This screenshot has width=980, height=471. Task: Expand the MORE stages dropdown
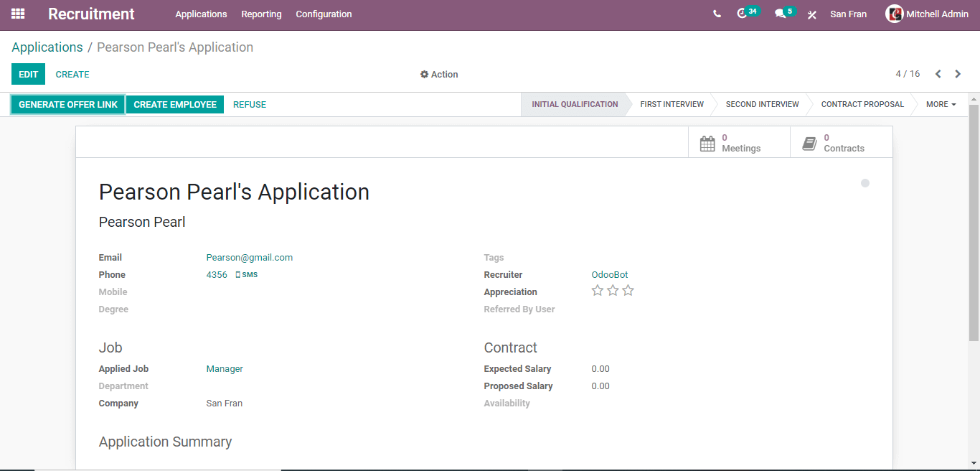(x=941, y=104)
